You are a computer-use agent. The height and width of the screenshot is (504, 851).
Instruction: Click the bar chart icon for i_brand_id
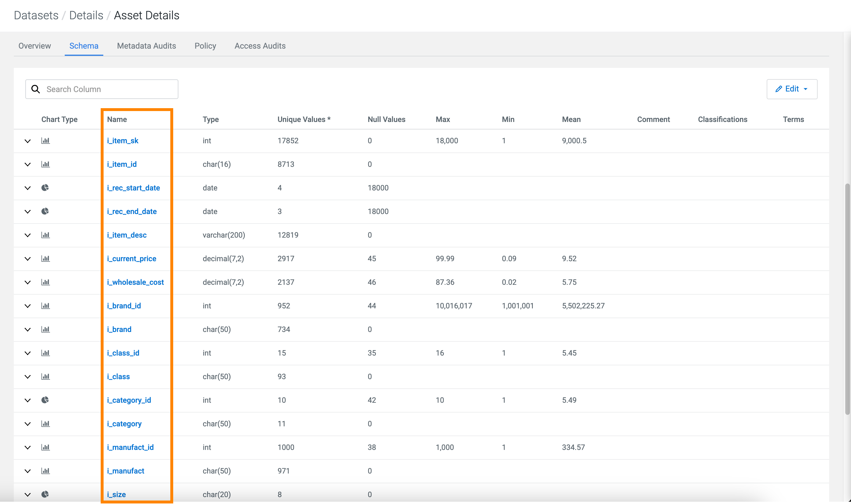tap(45, 306)
